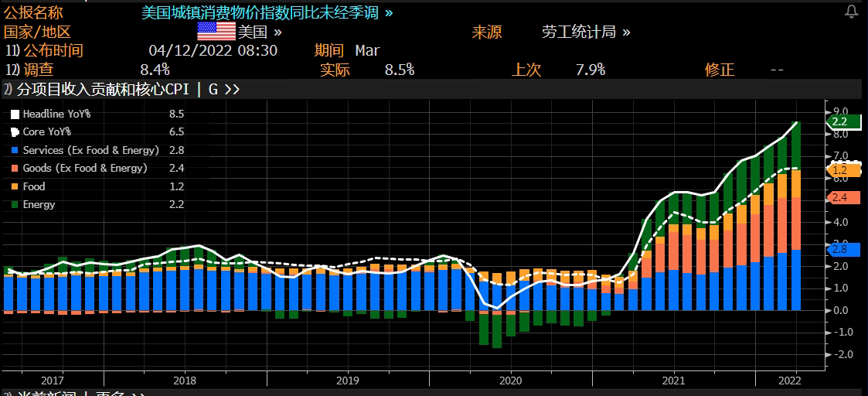Open the 美国城镇消费物价指数同比未经季调 release name link

click(x=267, y=13)
